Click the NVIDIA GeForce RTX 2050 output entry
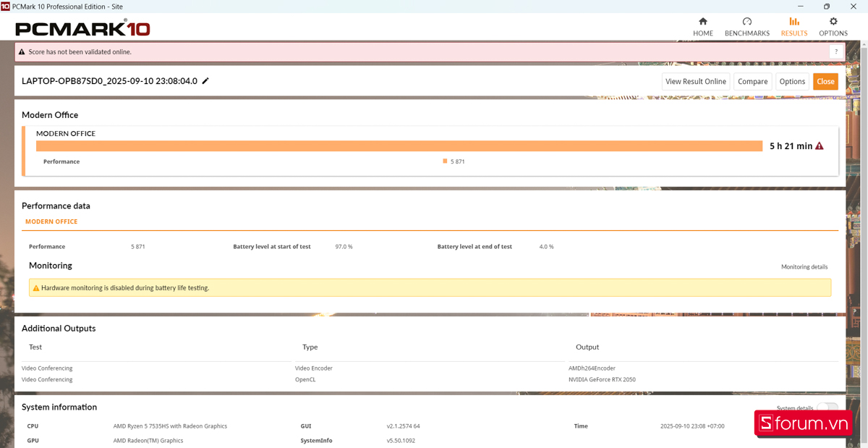This screenshot has height=448, width=868. (x=602, y=379)
